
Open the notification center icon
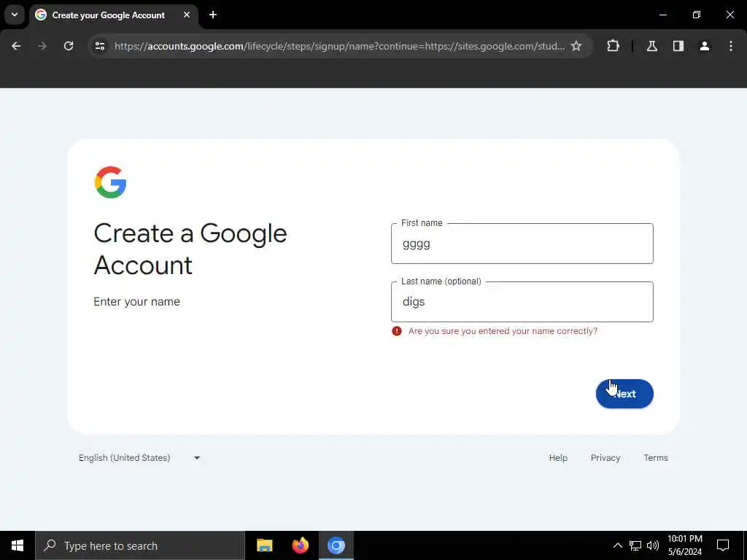723,545
